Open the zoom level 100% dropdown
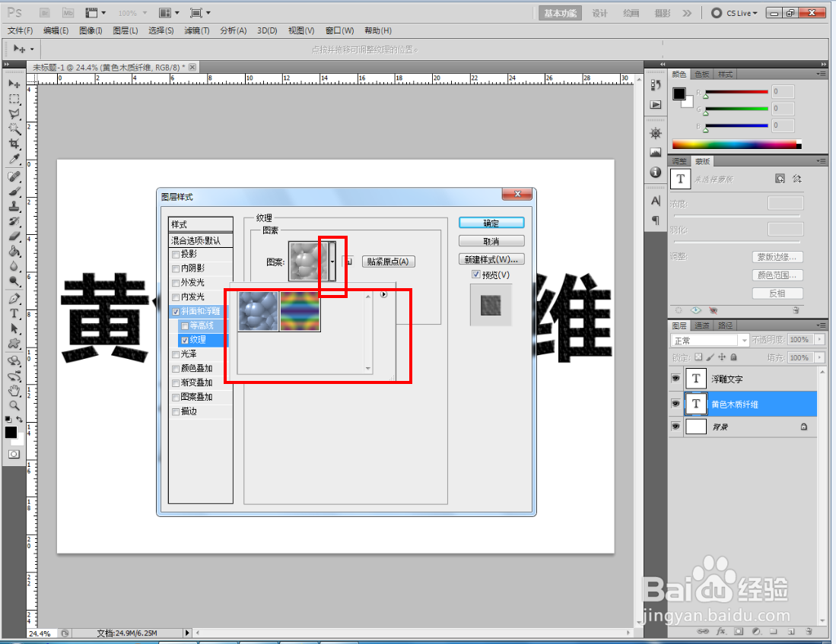836x644 pixels. 132,13
